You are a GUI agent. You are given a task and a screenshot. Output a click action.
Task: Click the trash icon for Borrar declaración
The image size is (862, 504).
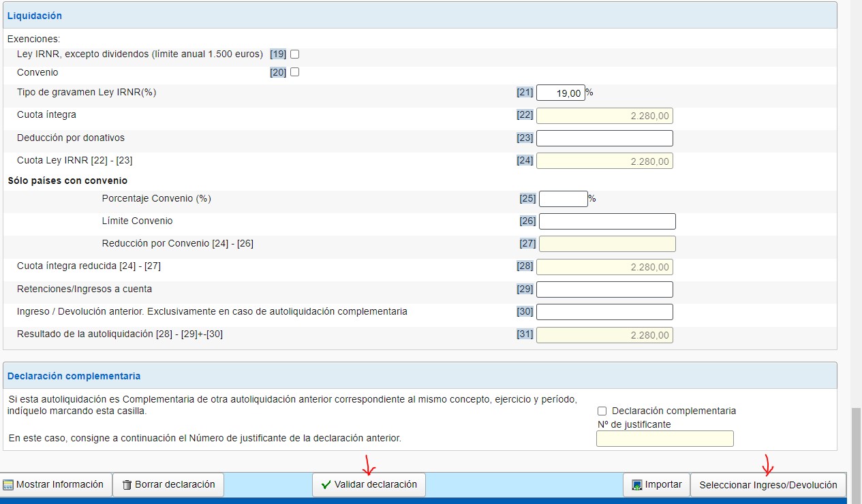127,485
